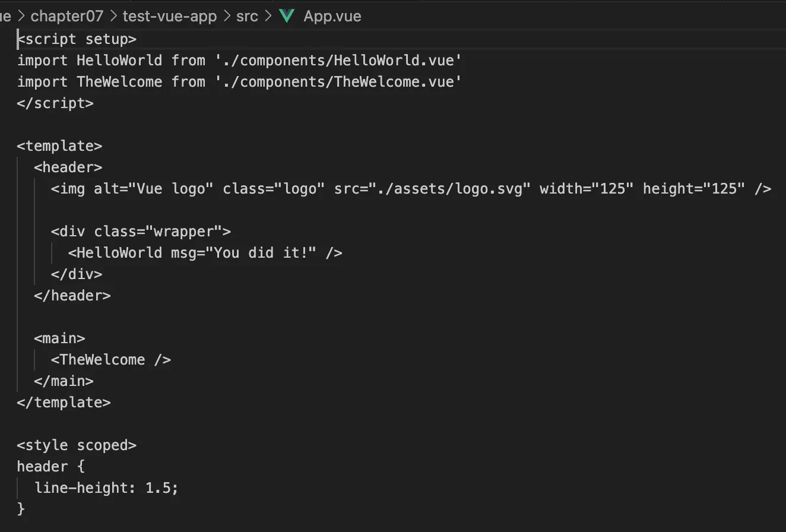Click the chevron between test-vue-app and src
Screen dimensions: 786x532
(x=227, y=16)
